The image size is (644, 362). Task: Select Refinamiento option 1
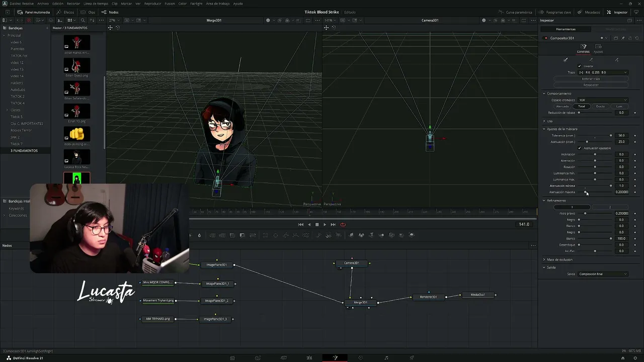click(572, 207)
